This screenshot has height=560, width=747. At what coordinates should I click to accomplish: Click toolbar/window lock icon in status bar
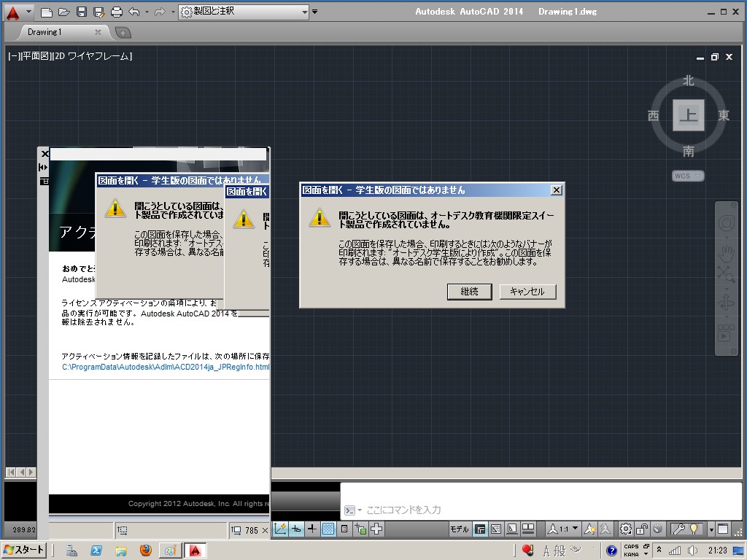tap(642, 529)
